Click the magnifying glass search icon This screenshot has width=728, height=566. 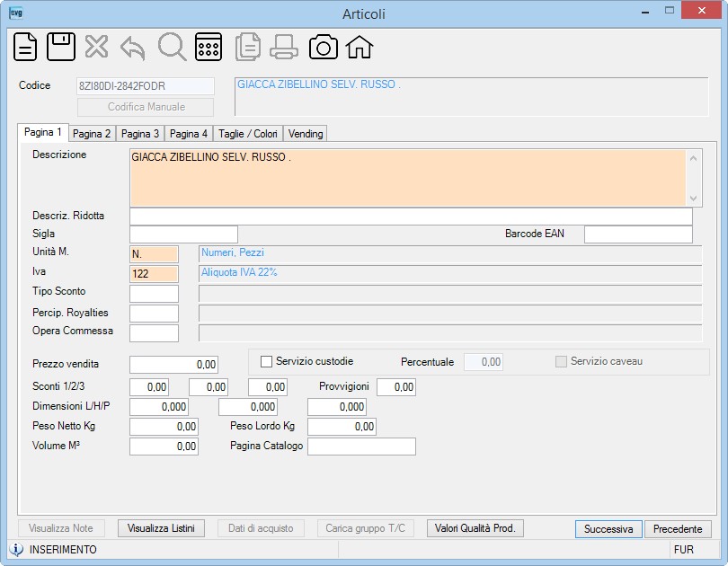(x=172, y=47)
